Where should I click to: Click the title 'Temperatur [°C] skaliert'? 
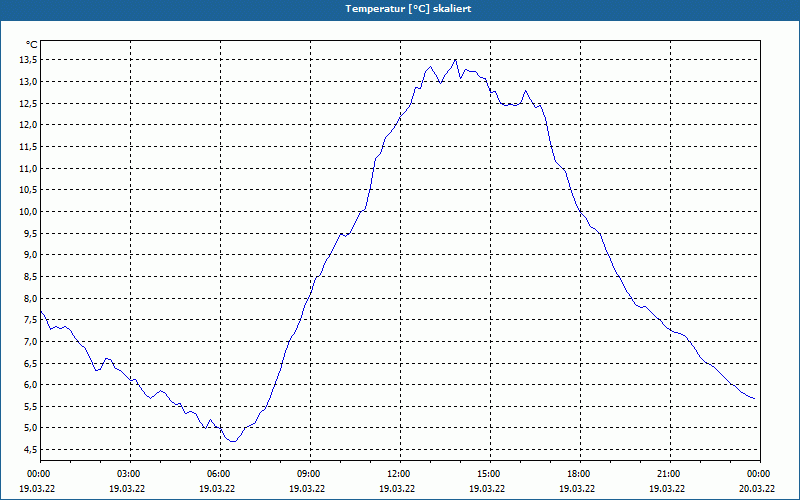408,9
